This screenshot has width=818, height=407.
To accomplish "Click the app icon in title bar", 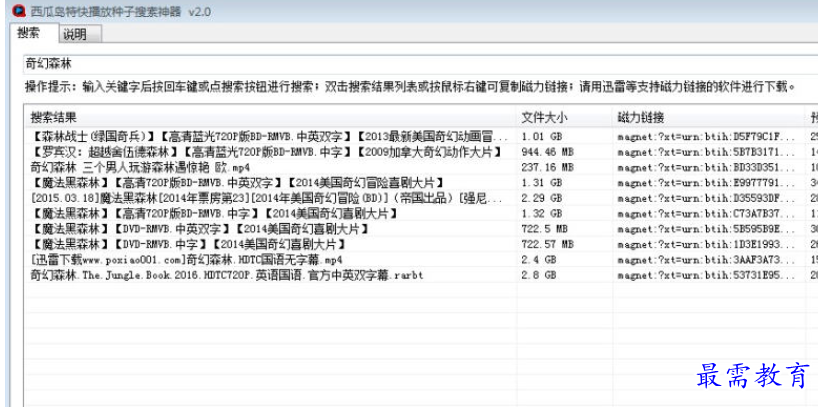I will [19, 11].
